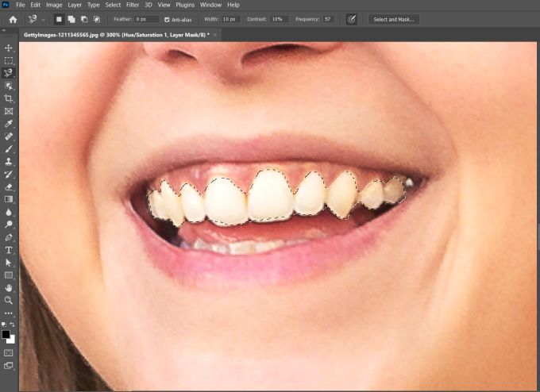Enable Add to selection mode
Screen dimensions: 540x392
(x=71, y=19)
